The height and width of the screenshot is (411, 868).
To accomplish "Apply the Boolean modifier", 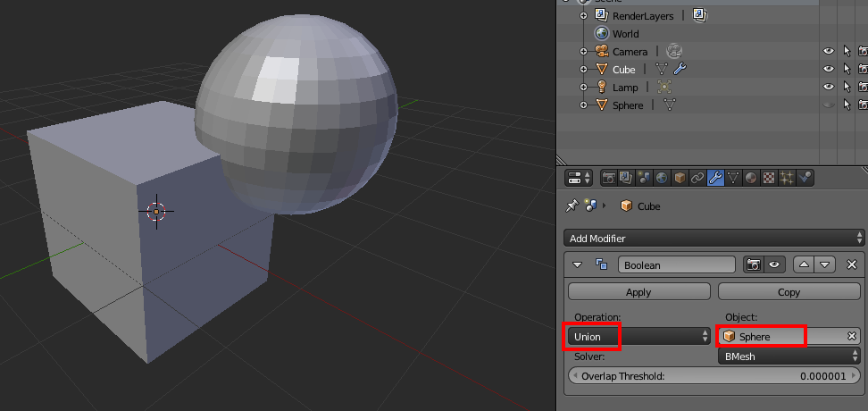I will [x=638, y=292].
